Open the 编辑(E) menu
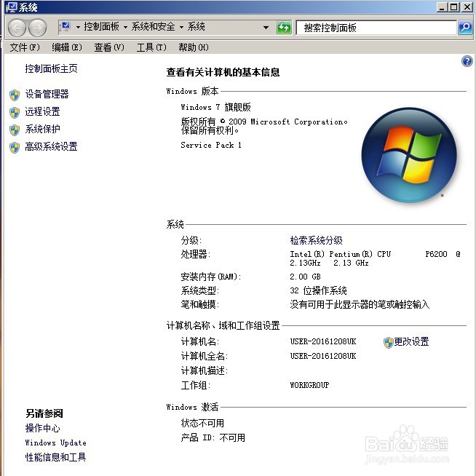 click(67, 47)
